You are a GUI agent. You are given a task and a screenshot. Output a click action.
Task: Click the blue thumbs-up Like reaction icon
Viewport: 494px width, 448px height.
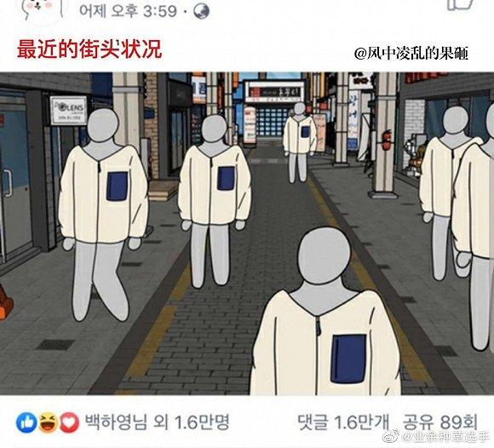(26, 422)
